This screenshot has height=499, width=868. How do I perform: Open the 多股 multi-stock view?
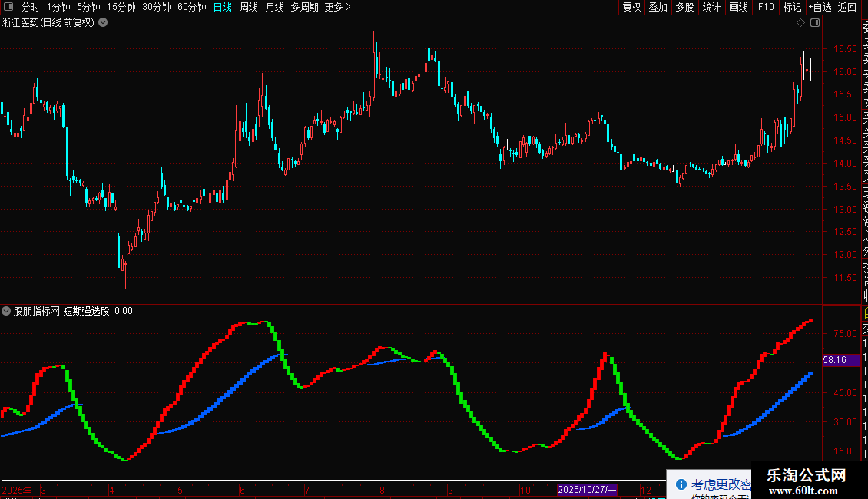(x=684, y=7)
